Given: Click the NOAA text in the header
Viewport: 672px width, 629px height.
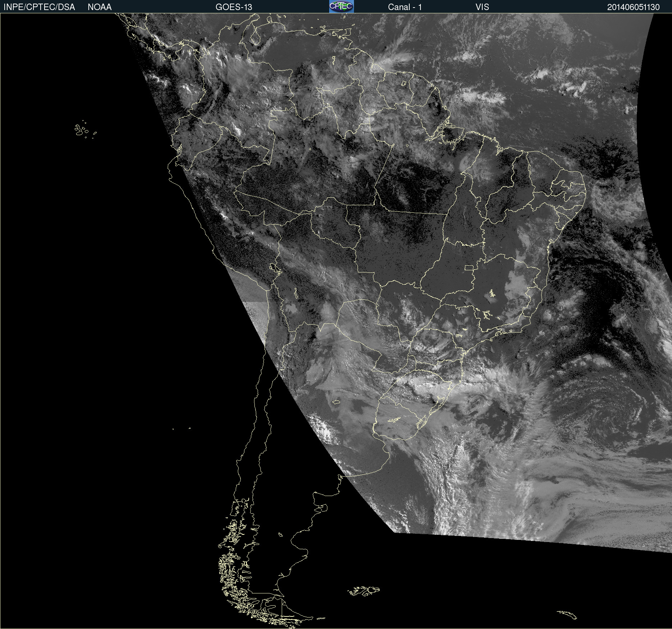Looking at the screenshot, I should click(x=100, y=7).
